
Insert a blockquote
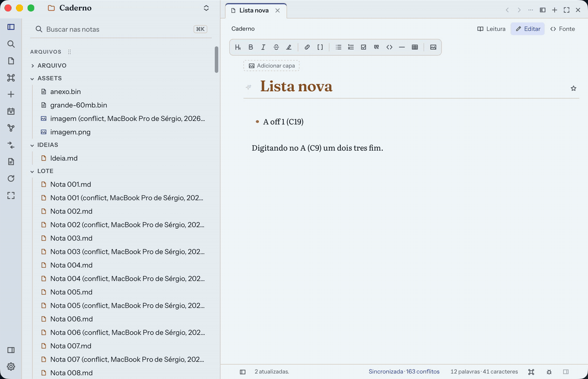377,47
